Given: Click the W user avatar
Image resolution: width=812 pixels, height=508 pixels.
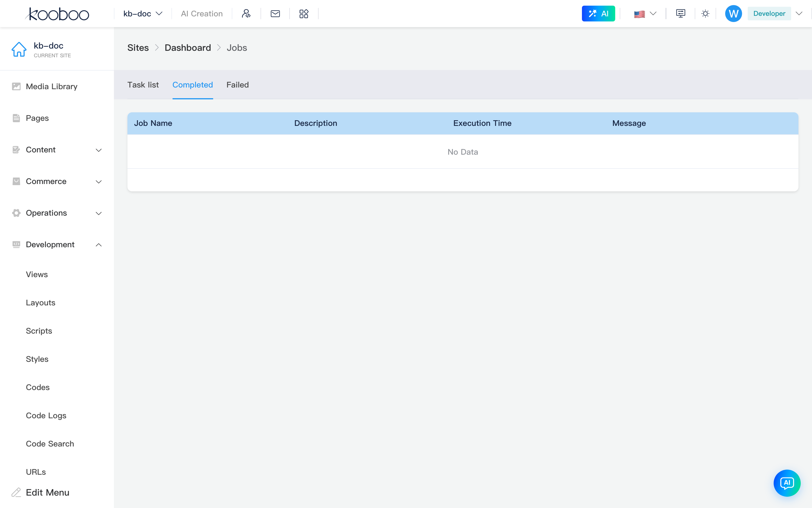Looking at the screenshot, I should pos(734,14).
